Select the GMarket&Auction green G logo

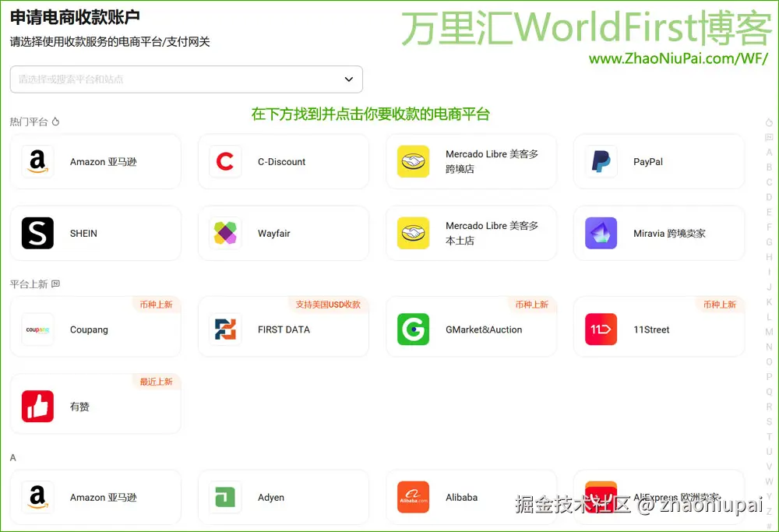click(413, 329)
